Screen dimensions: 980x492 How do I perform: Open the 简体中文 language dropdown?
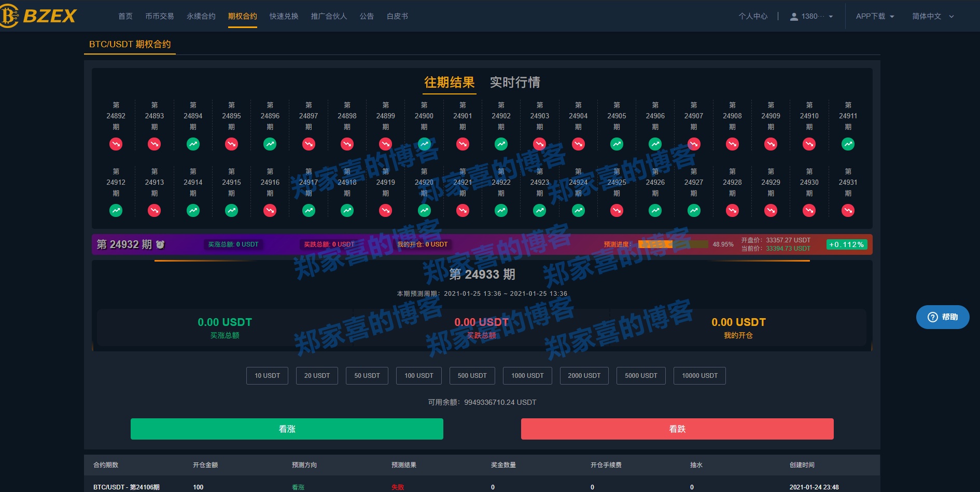(932, 16)
